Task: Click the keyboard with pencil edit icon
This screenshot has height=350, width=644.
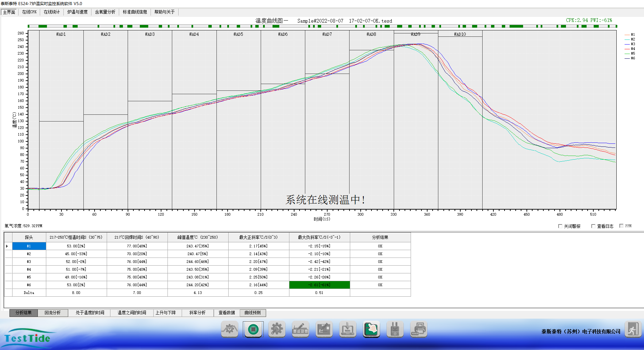Action: 300,329
